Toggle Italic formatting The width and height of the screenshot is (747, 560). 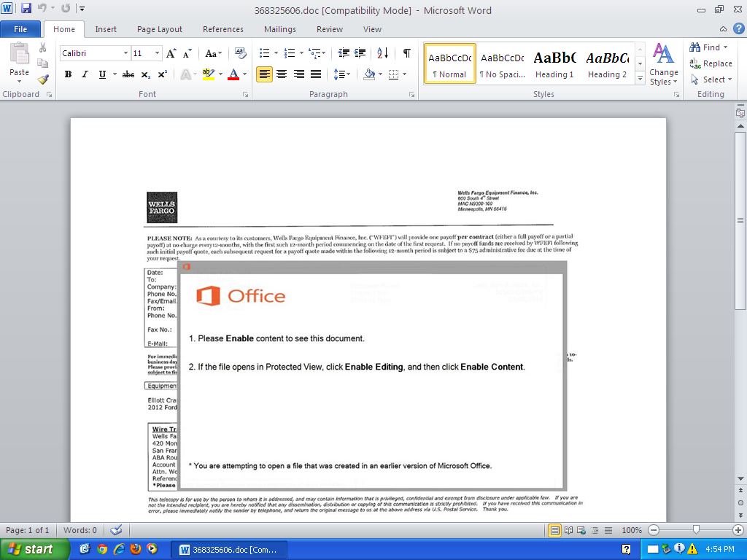85,74
